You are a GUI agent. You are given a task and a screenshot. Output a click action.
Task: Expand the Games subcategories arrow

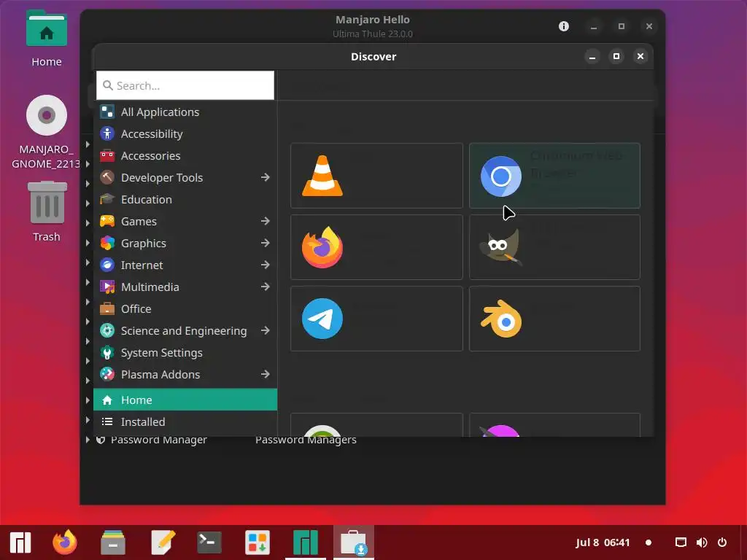tap(266, 222)
